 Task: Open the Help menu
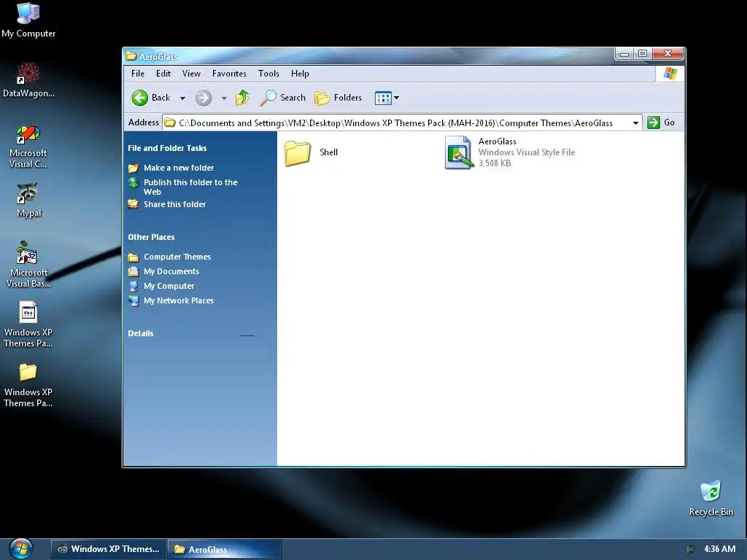pyautogui.click(x=300, y=74)
